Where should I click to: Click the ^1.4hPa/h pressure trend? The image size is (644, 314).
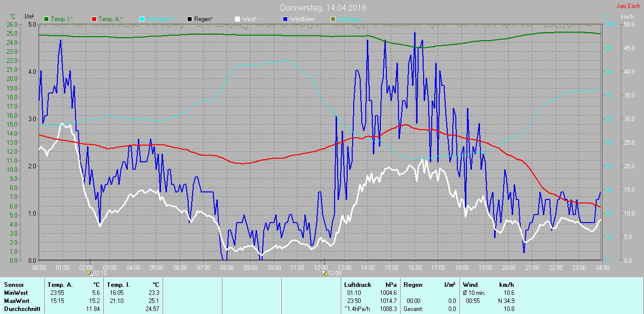click(x=357, y=309)
